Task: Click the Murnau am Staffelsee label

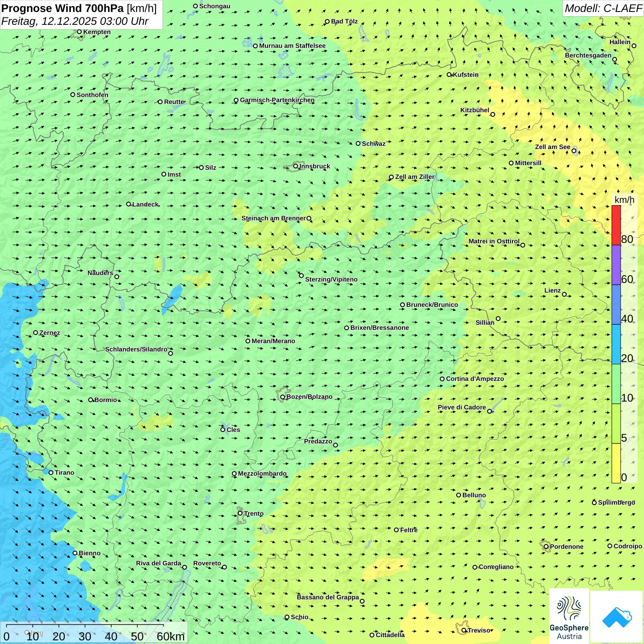Action: tap(292, 46)
